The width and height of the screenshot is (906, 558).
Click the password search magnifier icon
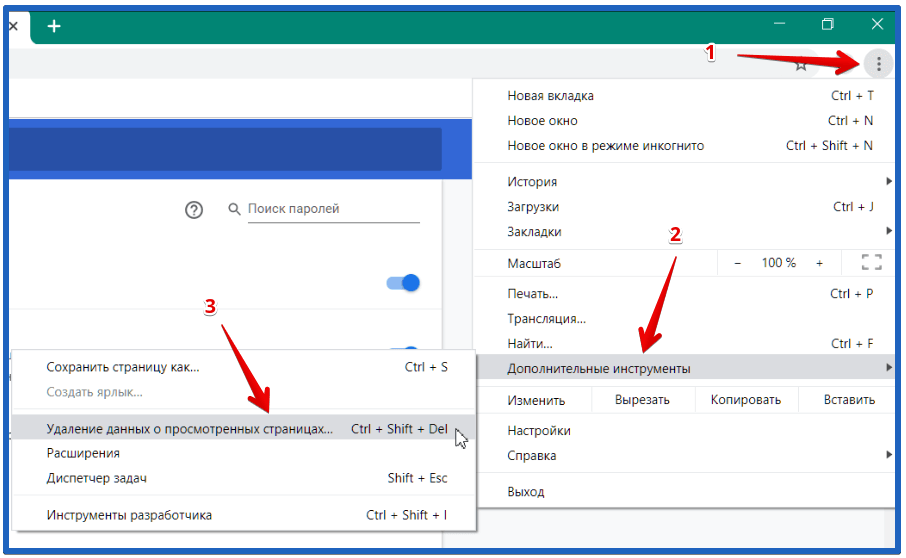(x=234, y=209)
